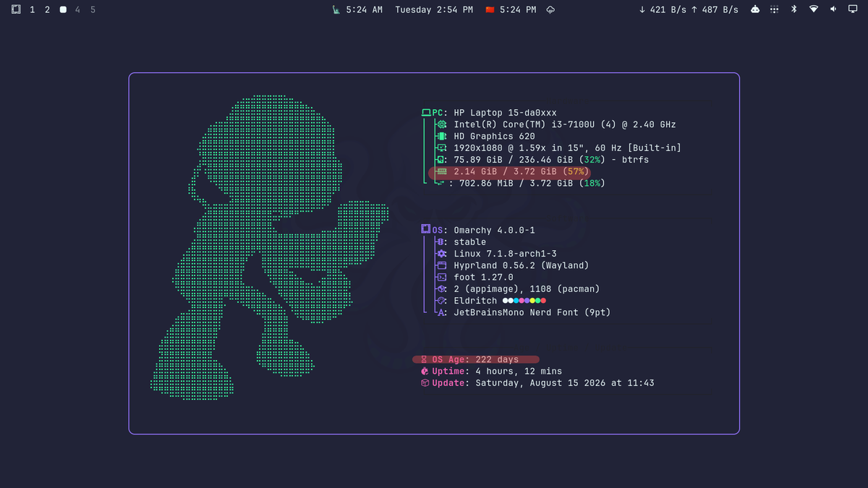This screenshot has width=868, height=488.
Task: Click the text 'foot 1.27.0'
Action: pyautogui.click(x=484, y=277)
